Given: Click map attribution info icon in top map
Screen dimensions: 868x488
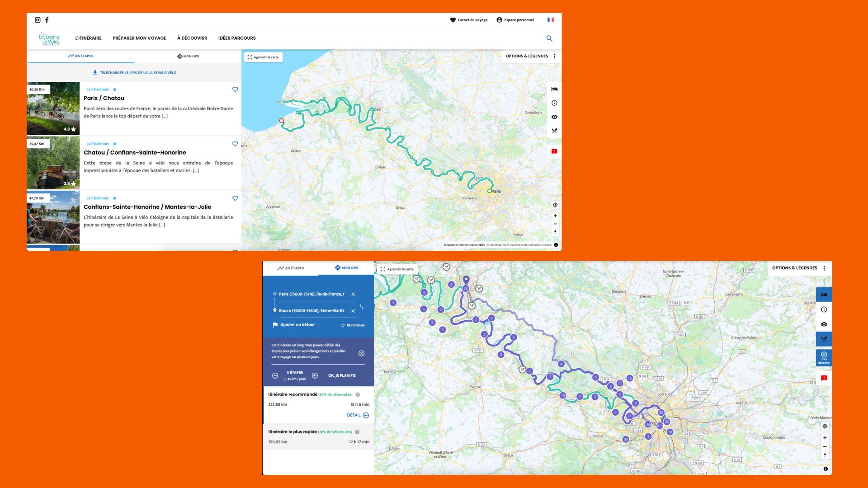Looking at the screenshot, I should click(x=556, y=245).
